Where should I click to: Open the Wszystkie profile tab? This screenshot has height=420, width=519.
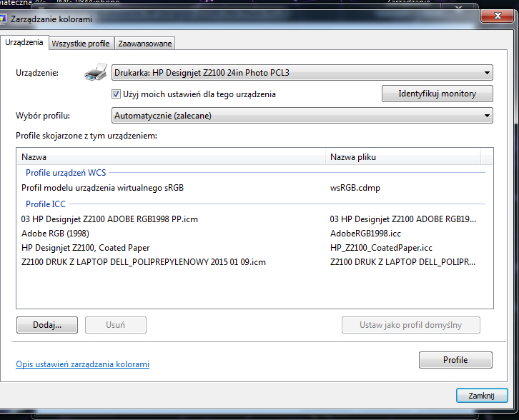tap(81, 44)
